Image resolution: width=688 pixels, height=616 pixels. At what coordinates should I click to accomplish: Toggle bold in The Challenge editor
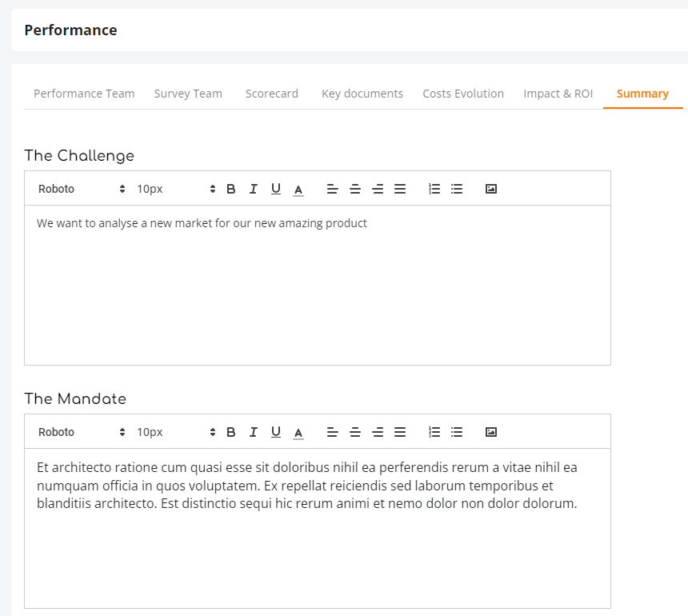pos(230,189)
